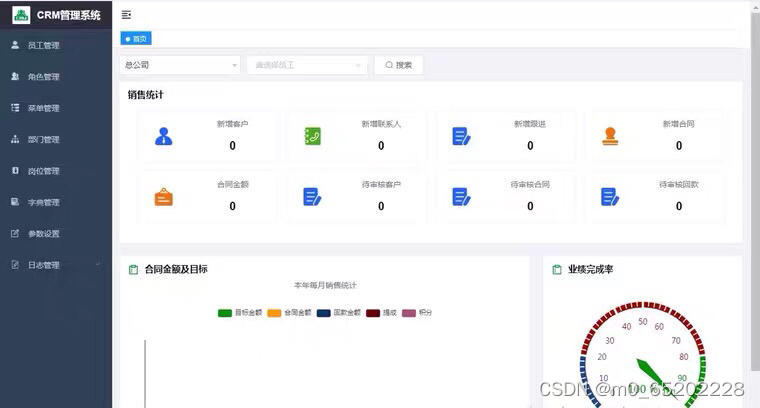Image resolution: width=760 pixels, height=408 pixels.
Task: Click the blue person icon for 新增客户
Action: pyautogui.click(x=164, y=136)
